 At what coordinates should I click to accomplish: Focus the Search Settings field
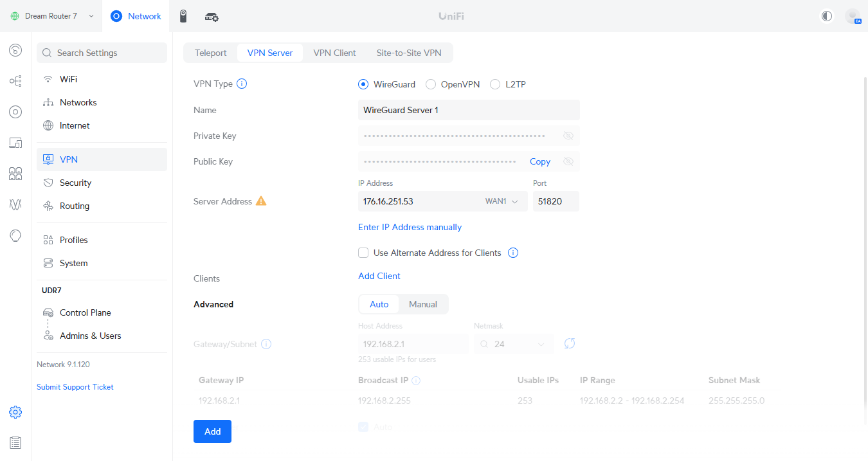click(x=102, y=53)
